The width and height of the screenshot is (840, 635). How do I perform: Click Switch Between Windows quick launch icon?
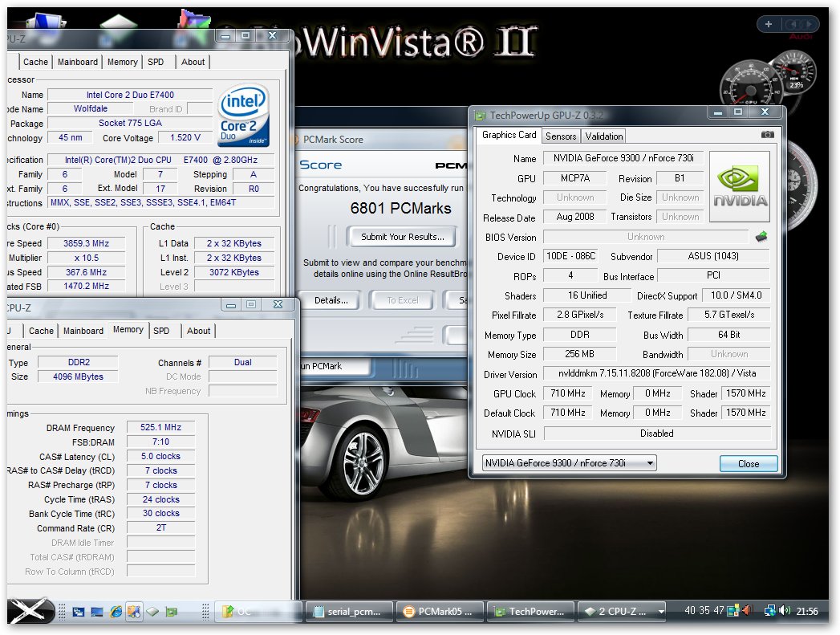click(79, 612)
